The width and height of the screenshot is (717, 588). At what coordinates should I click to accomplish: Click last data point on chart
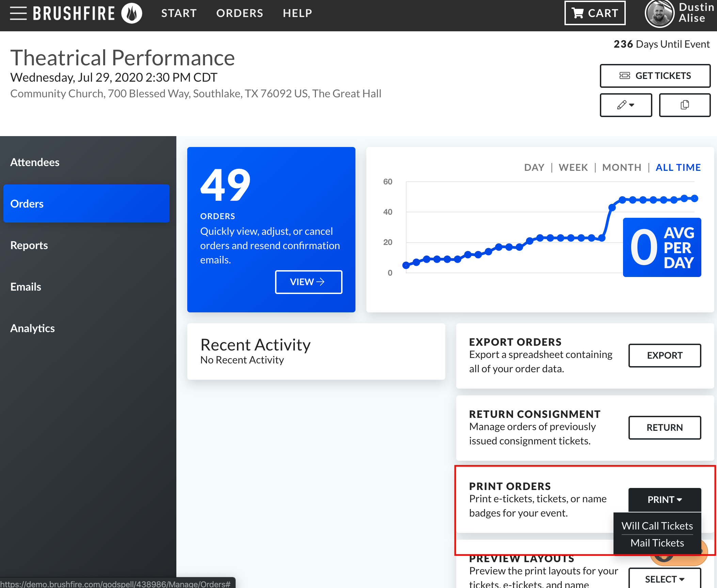click(x=695, y=198)
